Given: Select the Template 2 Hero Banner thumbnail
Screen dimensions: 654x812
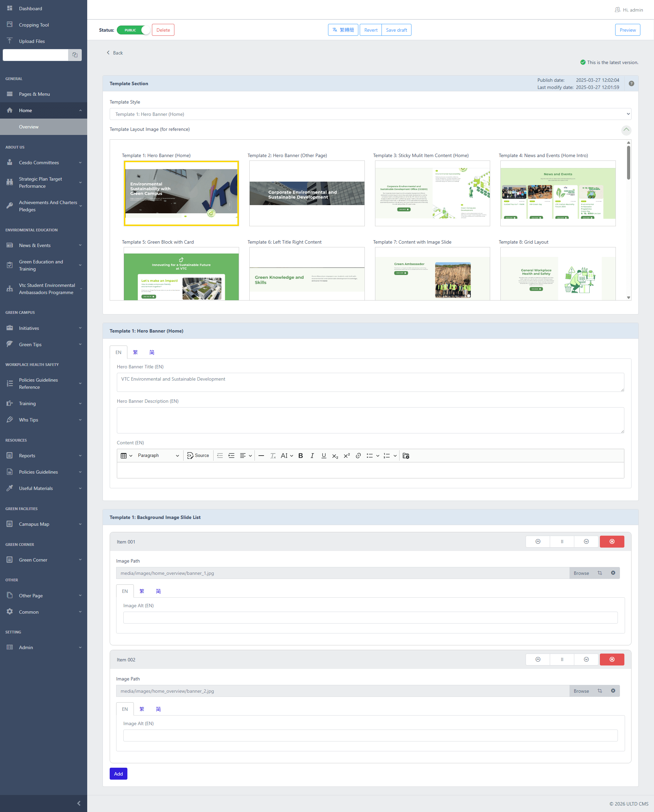Looking at the screenshot, I should (307, 193).
